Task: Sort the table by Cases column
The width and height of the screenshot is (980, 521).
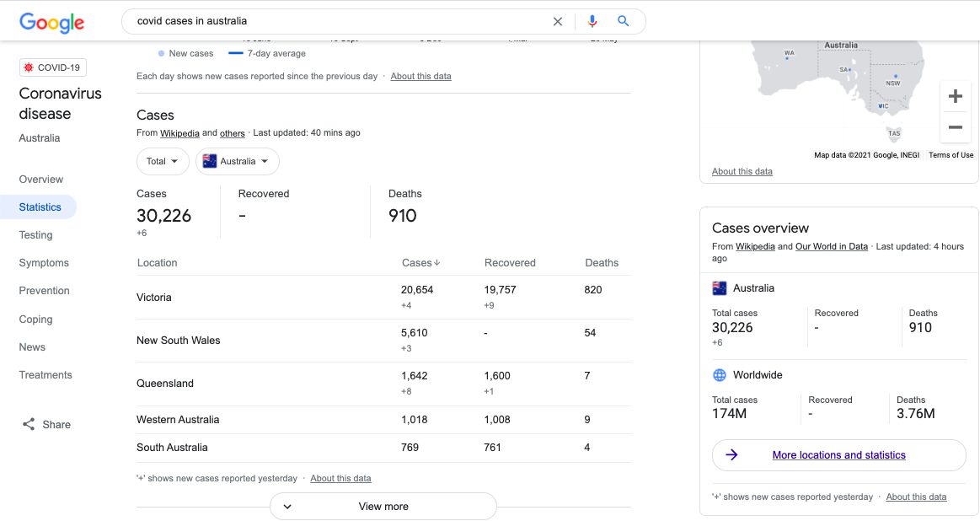Action: click(420, 263)
